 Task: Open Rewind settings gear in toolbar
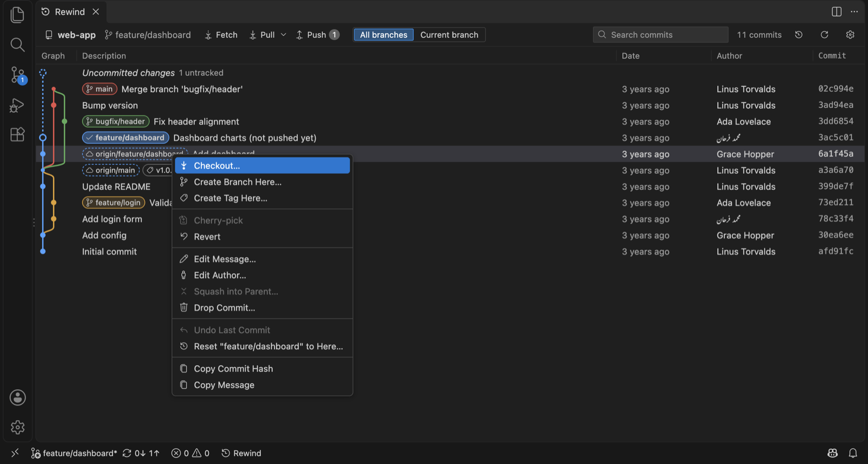pyautogui.click(x=850, y=35)
